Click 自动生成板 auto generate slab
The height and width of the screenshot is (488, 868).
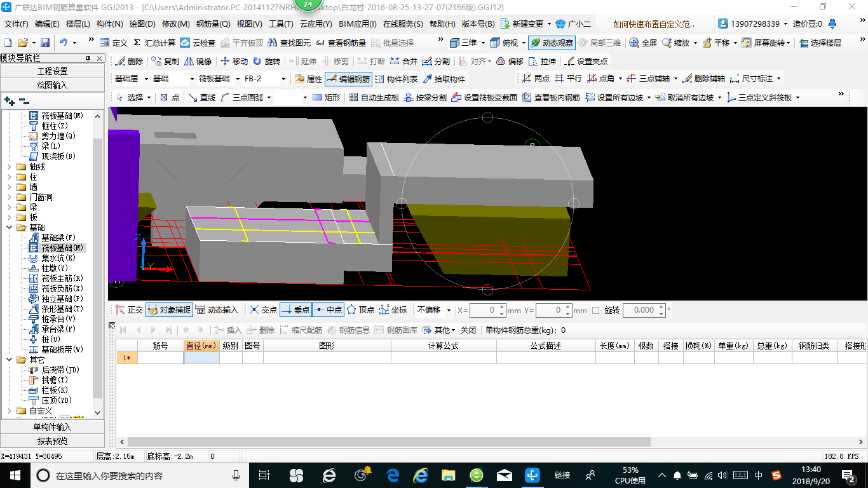tap(374, 97)
